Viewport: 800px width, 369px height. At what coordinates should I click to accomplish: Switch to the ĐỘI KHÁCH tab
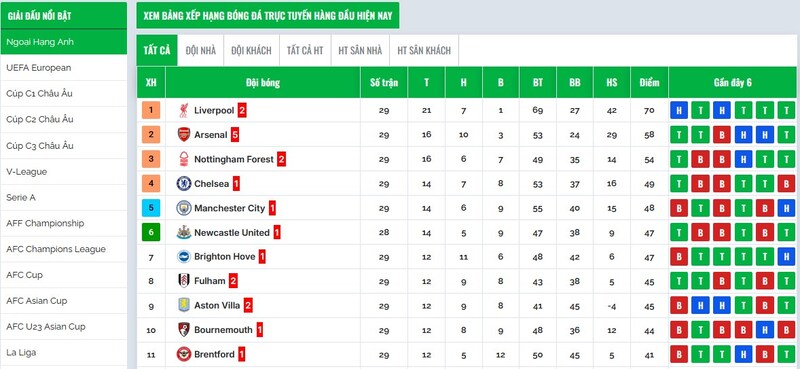click(251, 51)
